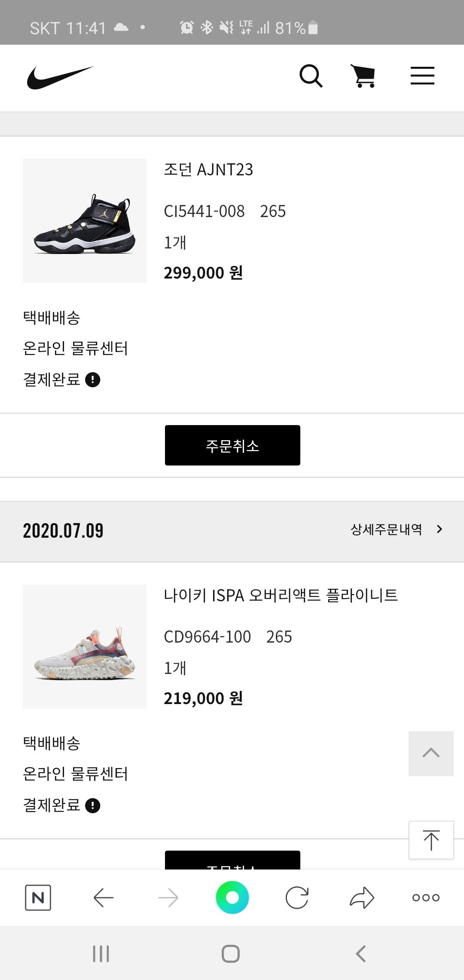
Task: Open Android recent apps button
Action: 101,954
